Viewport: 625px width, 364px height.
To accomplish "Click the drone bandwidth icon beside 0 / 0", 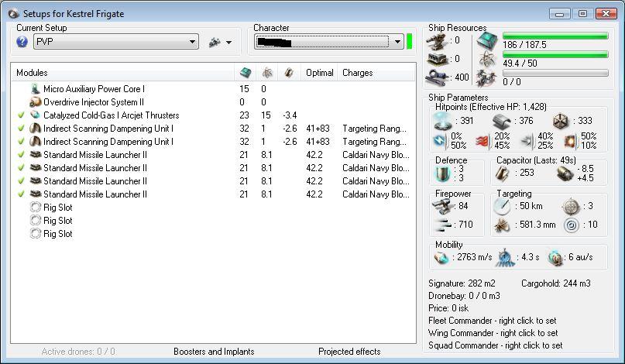I will pyautogui.click(x=486, y=77).
